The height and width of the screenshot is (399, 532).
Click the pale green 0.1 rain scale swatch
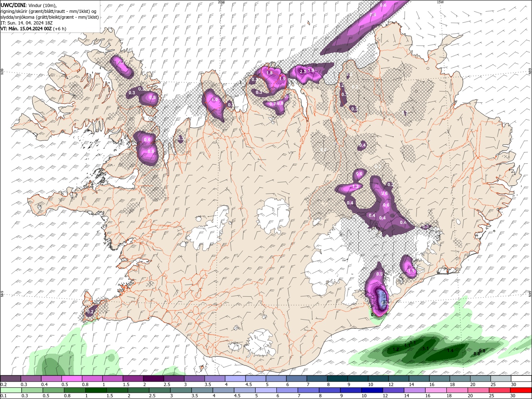(11, 390)
